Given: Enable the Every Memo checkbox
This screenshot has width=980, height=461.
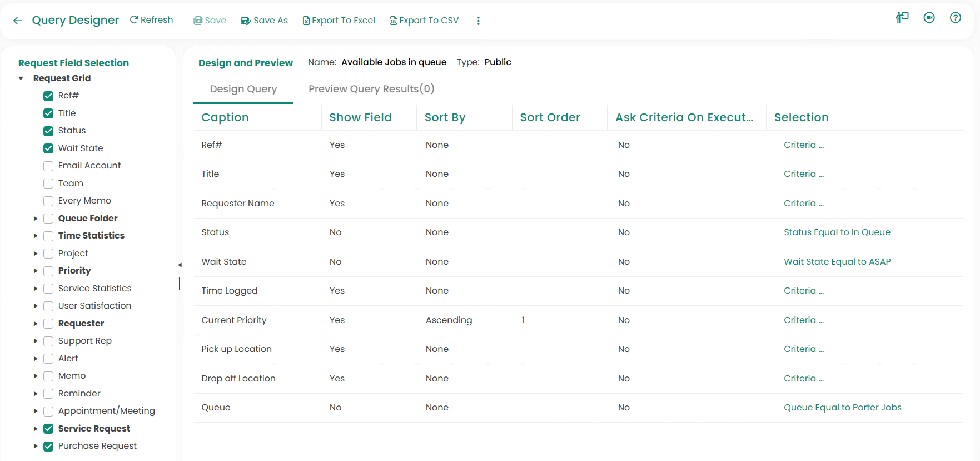Looking at the screenshot, I should pyautogui.click(x=48, y=201).
